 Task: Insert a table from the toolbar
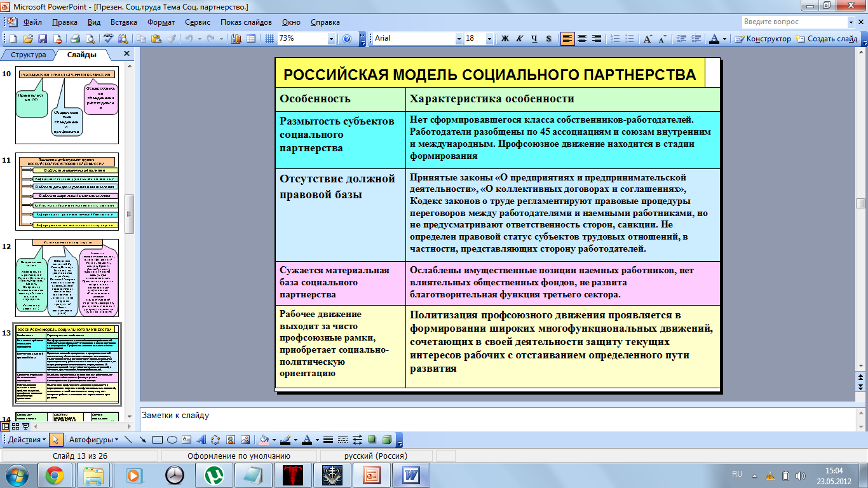(x=251, y=38)
